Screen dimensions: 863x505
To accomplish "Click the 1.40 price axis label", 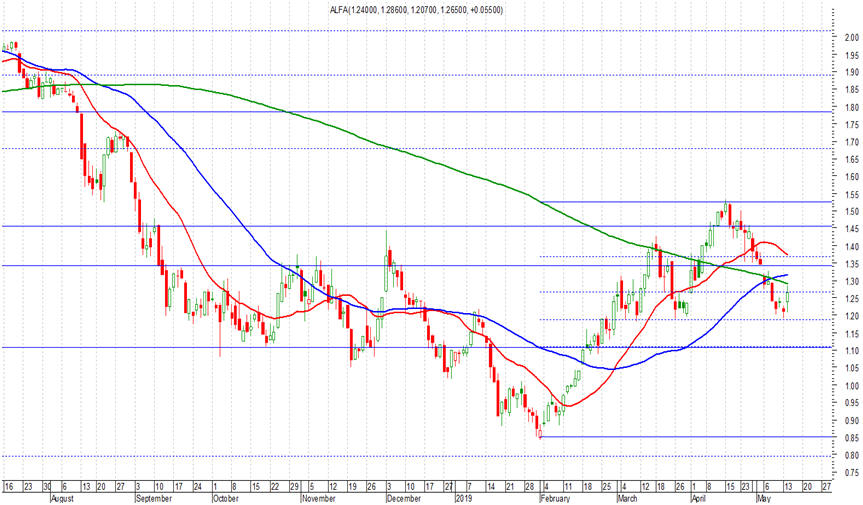I will tap(852, 247).
